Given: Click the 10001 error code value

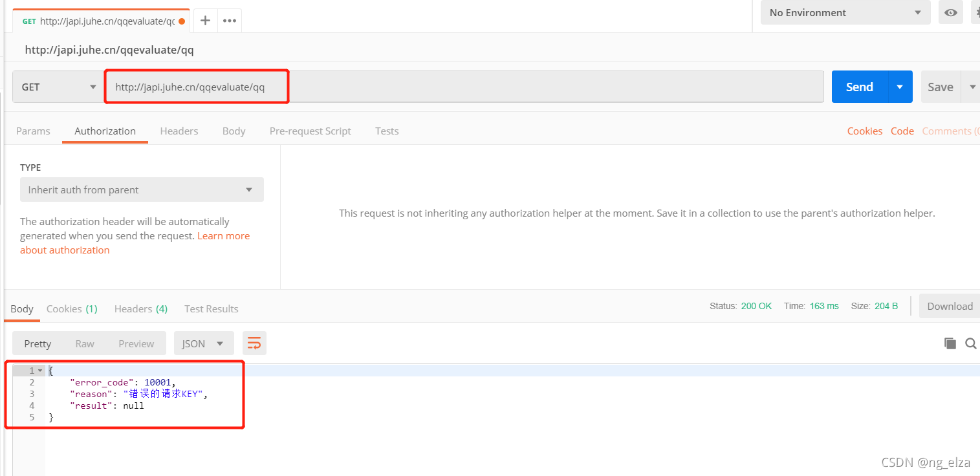Looking at the screenshot, I should pyautogui.click(x=157, y=382).
